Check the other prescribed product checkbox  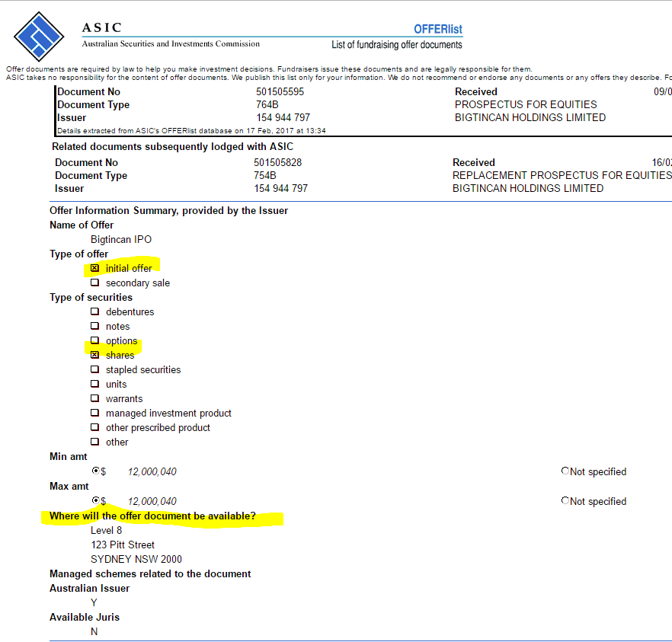(94, 427)
